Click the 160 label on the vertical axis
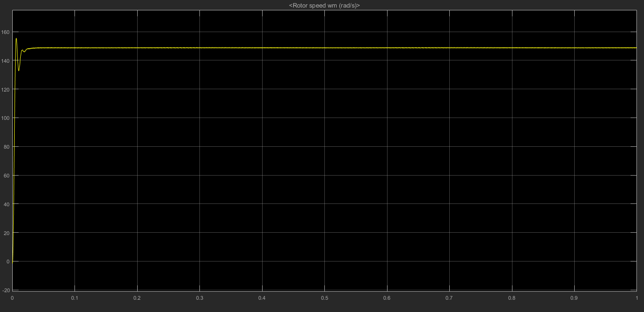Viewport: 644px width, 312px height. coord(6,32)
